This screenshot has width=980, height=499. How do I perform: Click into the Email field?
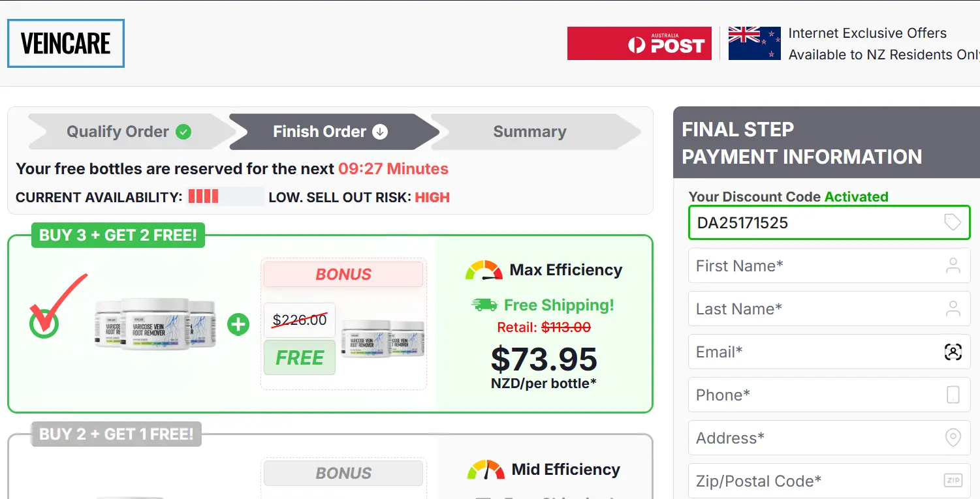click(x=816, y=352)
